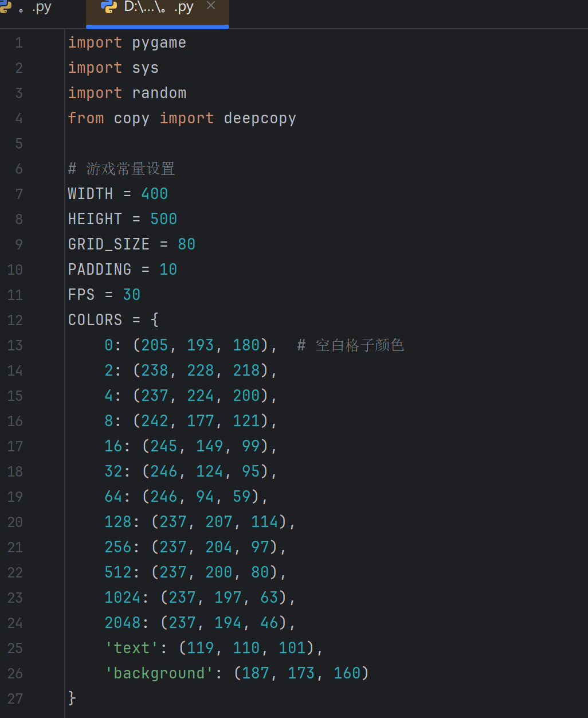Click the opening brace after COLORS

click(155, 320)
